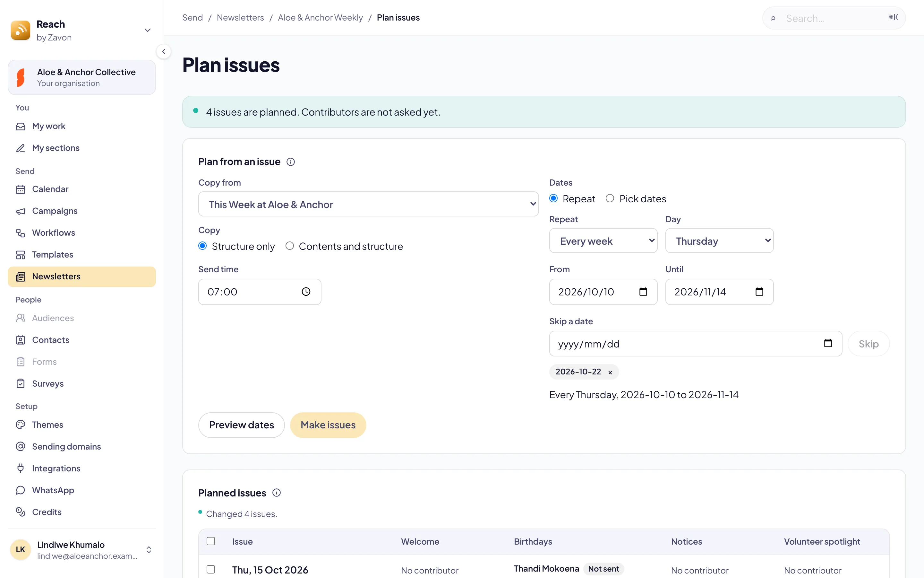Click the Aloe & Anchor Collective flame icon
This screenshot has height=578, width=924.
click(21, 78)
